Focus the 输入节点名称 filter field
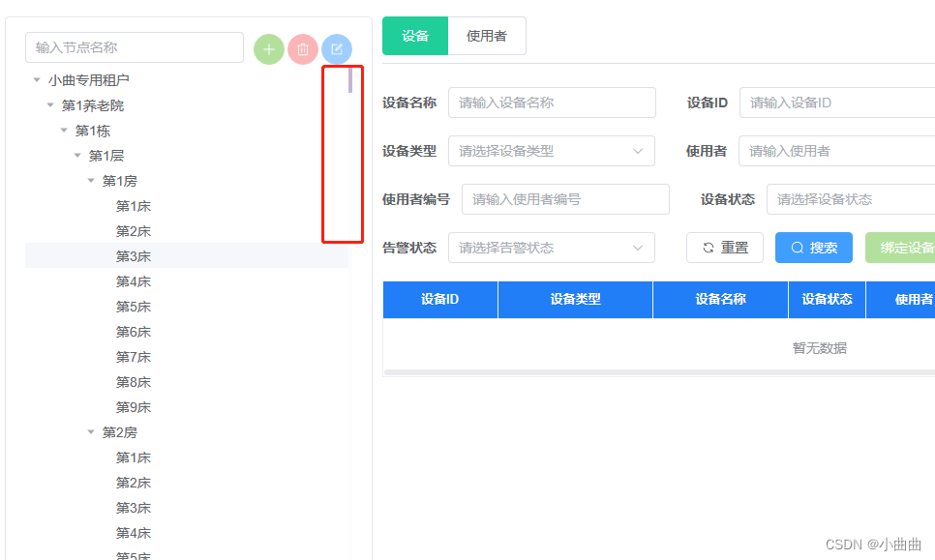 click(x=135, y=47)
